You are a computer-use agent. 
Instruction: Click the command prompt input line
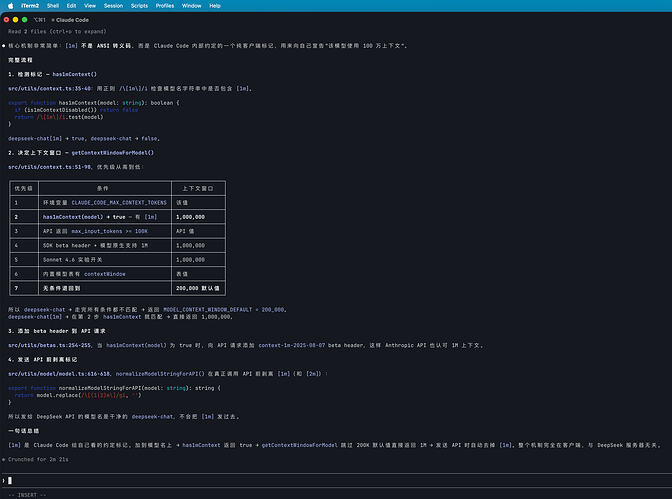coord(336,481)
